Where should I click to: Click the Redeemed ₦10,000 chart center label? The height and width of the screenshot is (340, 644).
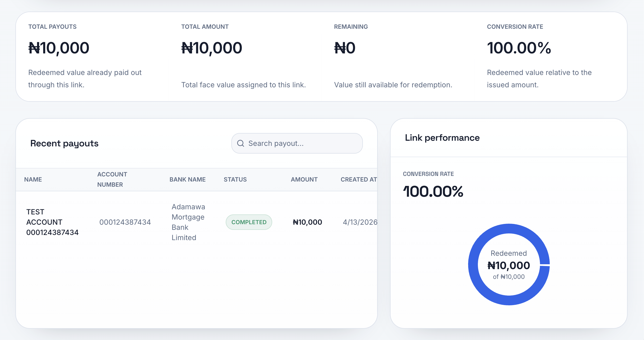(x=509, y=265)
